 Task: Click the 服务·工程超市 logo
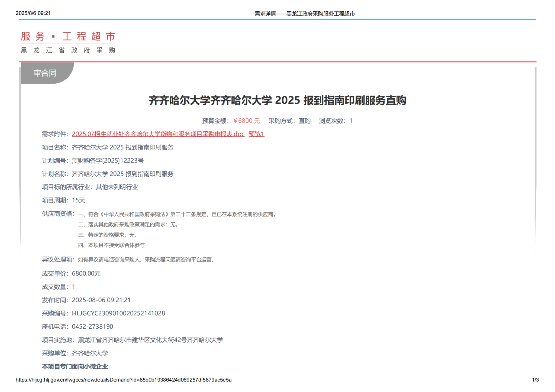click(68, 37)
